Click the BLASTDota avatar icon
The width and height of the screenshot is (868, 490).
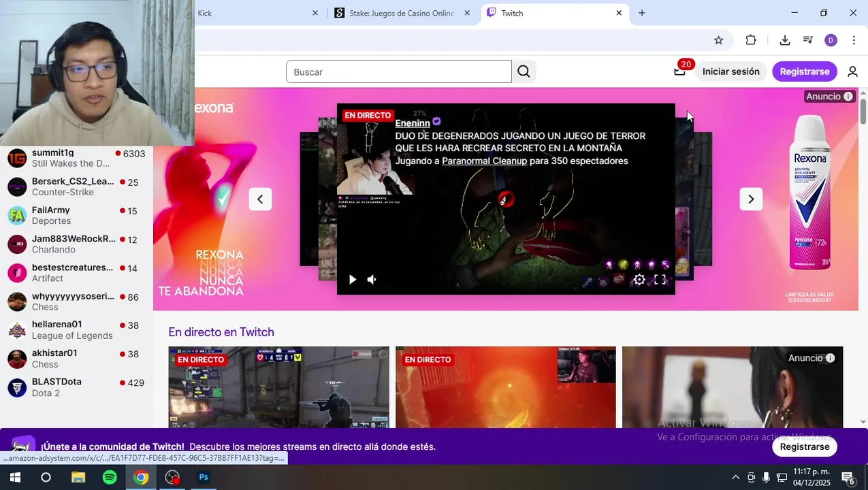[17, 387]
